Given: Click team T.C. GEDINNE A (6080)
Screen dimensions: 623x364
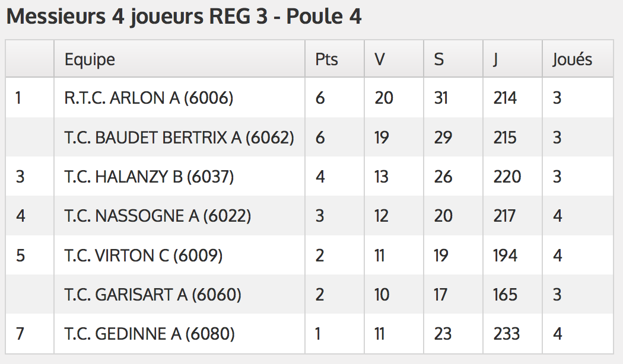Looking at the screenshot, I should [150, 333].
